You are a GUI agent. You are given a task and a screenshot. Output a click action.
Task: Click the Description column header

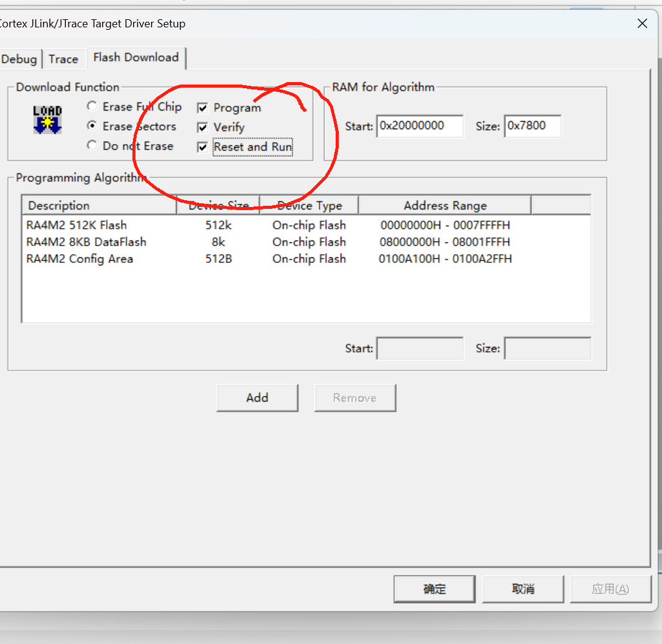(x=99, y=206)
